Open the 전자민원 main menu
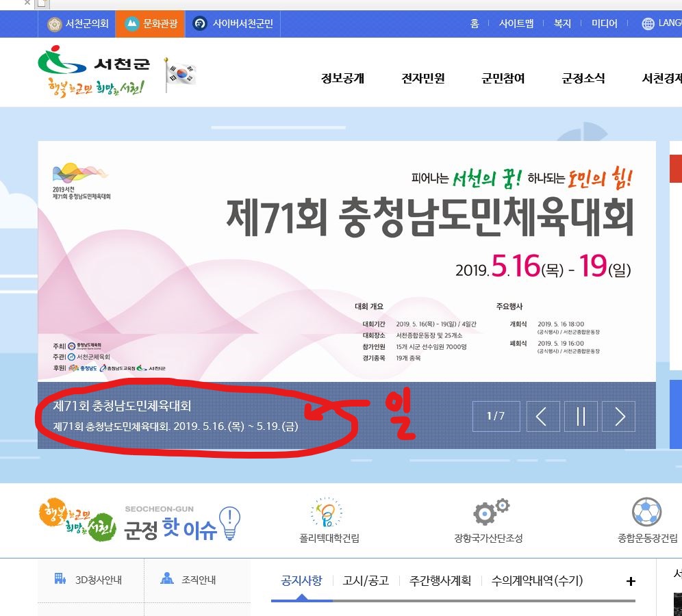 422,78
